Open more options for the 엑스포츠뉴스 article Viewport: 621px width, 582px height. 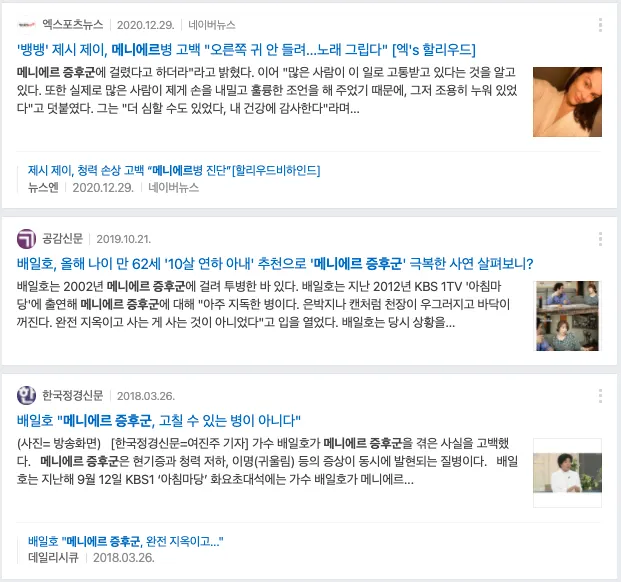tap(600, 25)
